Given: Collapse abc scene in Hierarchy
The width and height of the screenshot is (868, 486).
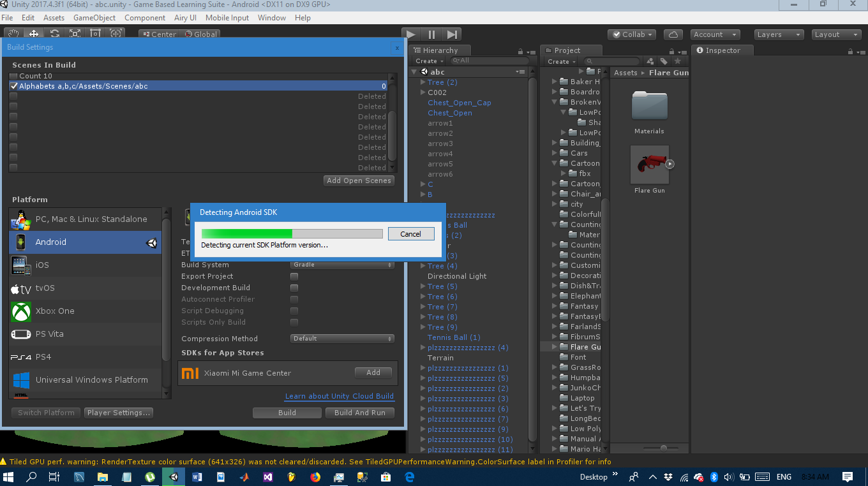Looking at the screenshot, I should click(414, 72).
